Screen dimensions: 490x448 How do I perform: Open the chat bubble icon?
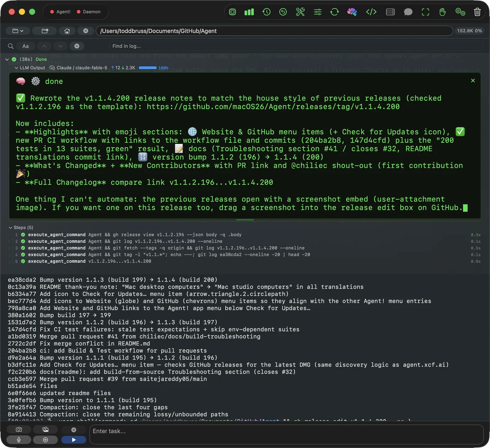tap(408, 12)
